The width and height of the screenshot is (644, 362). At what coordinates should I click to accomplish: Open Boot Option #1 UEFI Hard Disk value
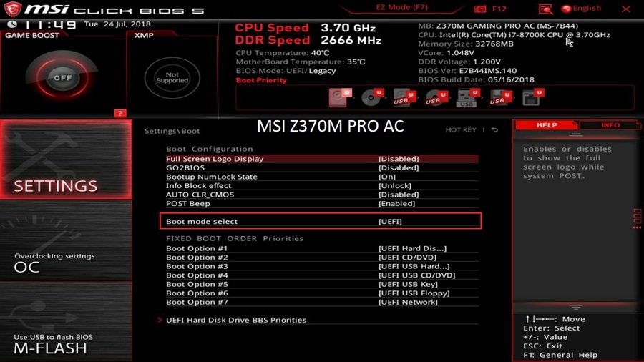pyautogui.click(x=412, y=249)
